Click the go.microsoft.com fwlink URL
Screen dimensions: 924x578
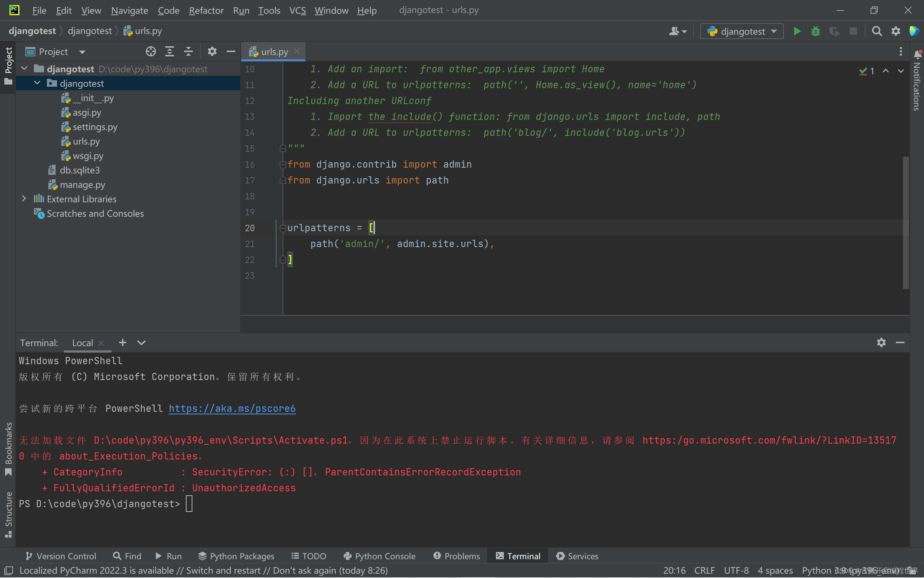coord(770,440)
